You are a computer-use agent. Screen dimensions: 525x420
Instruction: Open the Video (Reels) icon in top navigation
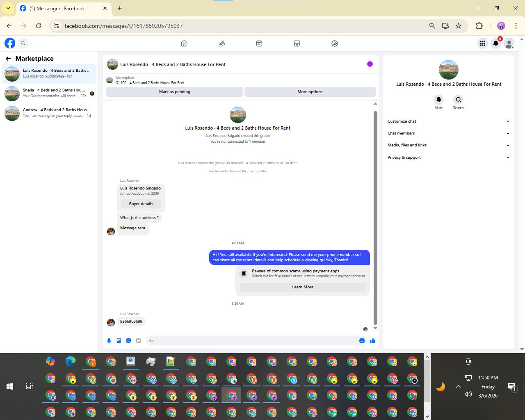[x=259, y=43]
